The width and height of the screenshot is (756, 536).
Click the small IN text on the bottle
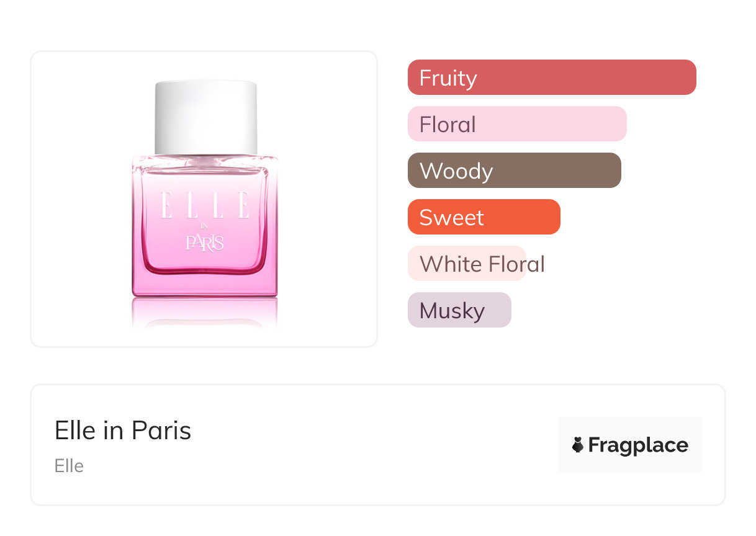[x=205, y=226]
